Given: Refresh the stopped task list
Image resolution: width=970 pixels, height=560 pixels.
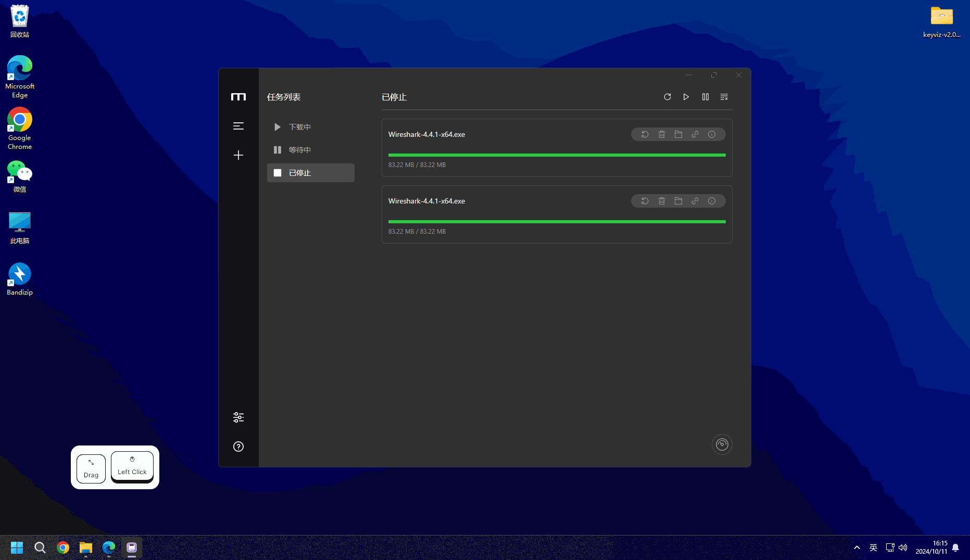Looking at the screenshot, I should tap(667, 97).
